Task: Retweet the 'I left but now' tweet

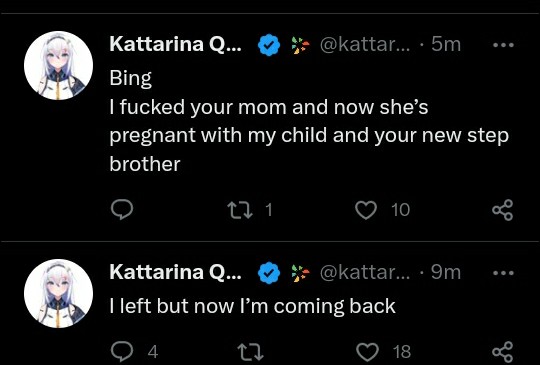Action: (251, 352)
